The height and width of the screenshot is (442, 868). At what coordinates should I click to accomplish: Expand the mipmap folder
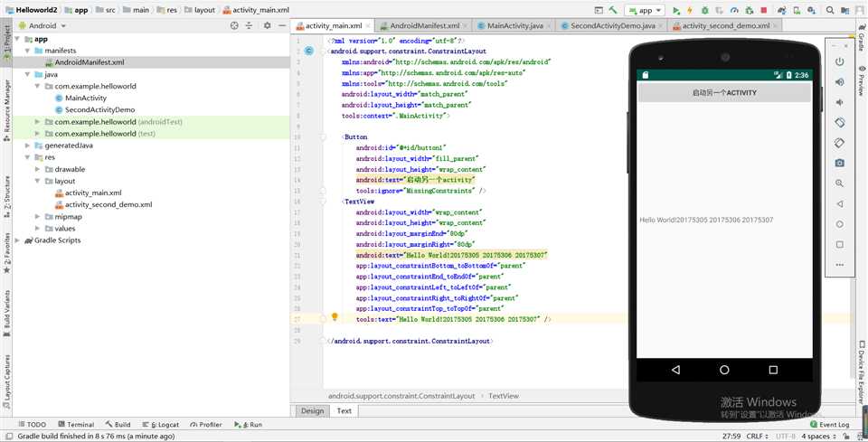[37, 216]
